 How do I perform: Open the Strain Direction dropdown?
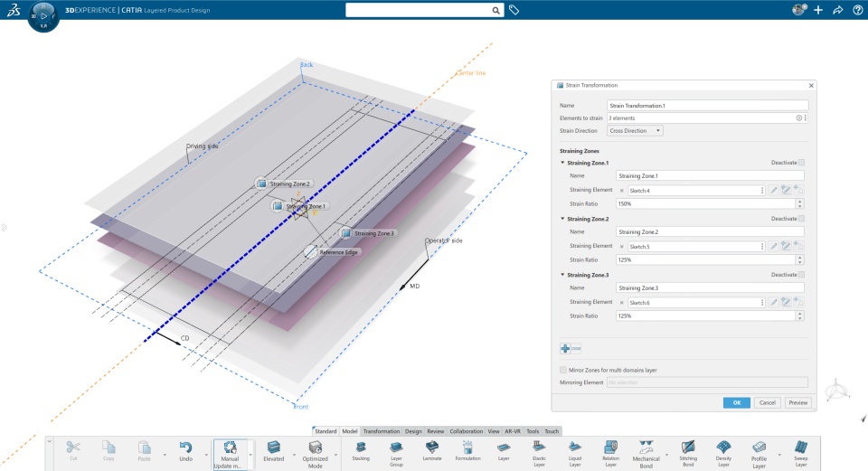point(635,130)
